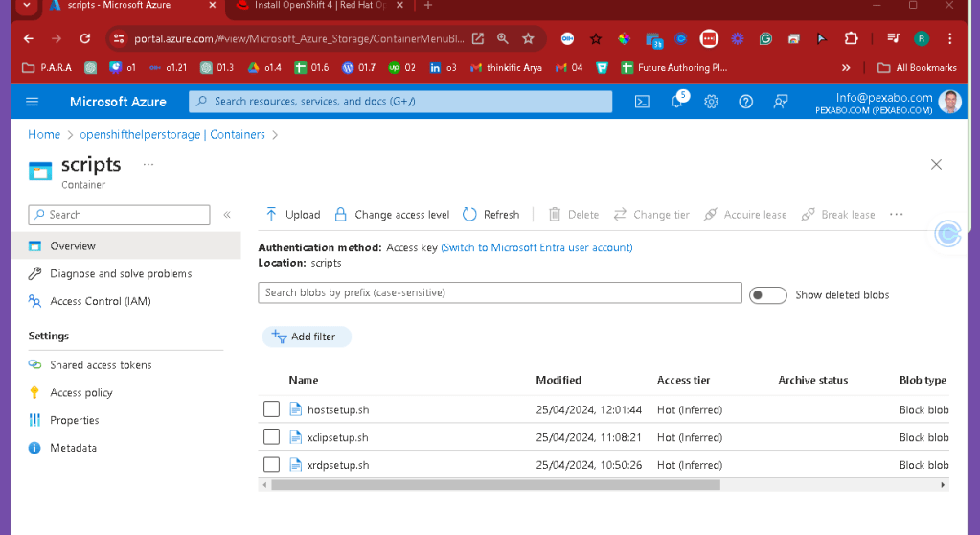
Task: Click Break lease in the toolbar
Action: (x=838, y=215)
